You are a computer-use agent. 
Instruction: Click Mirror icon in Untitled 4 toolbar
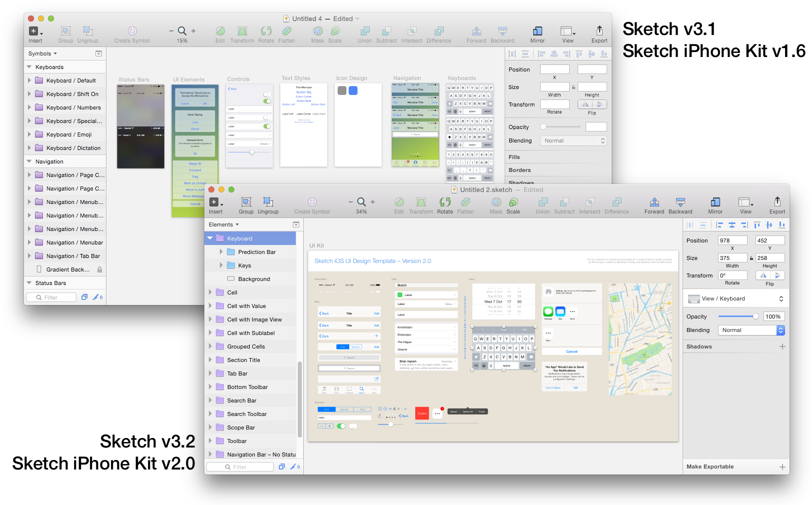(x=538, y=31)
